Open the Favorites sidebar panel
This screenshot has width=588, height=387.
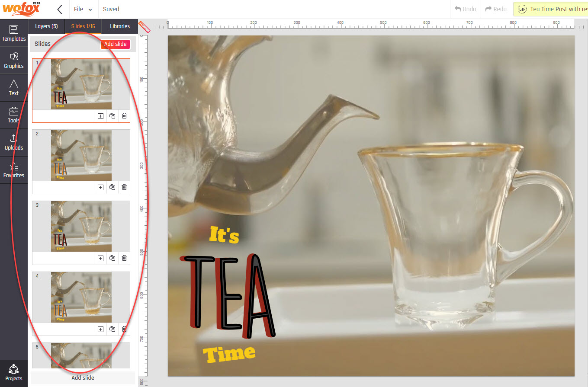click(14, 170)
